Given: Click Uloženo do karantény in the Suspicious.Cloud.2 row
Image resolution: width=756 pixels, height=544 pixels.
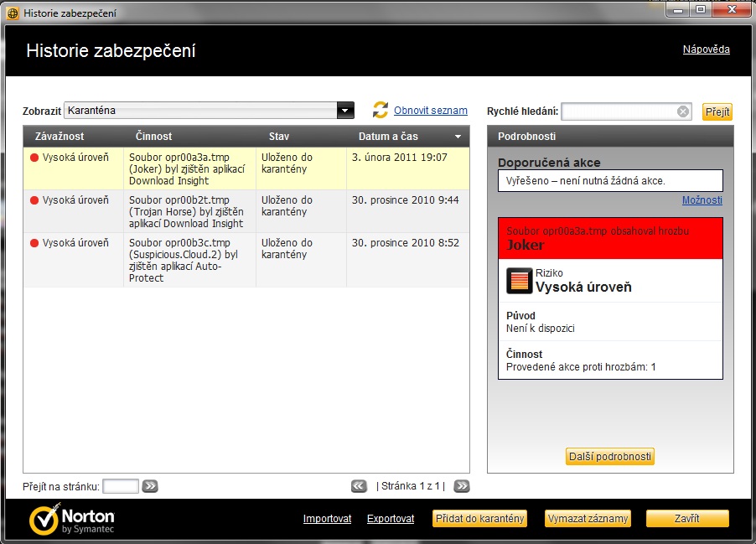Looking at the screenshot, I should 287,249.
